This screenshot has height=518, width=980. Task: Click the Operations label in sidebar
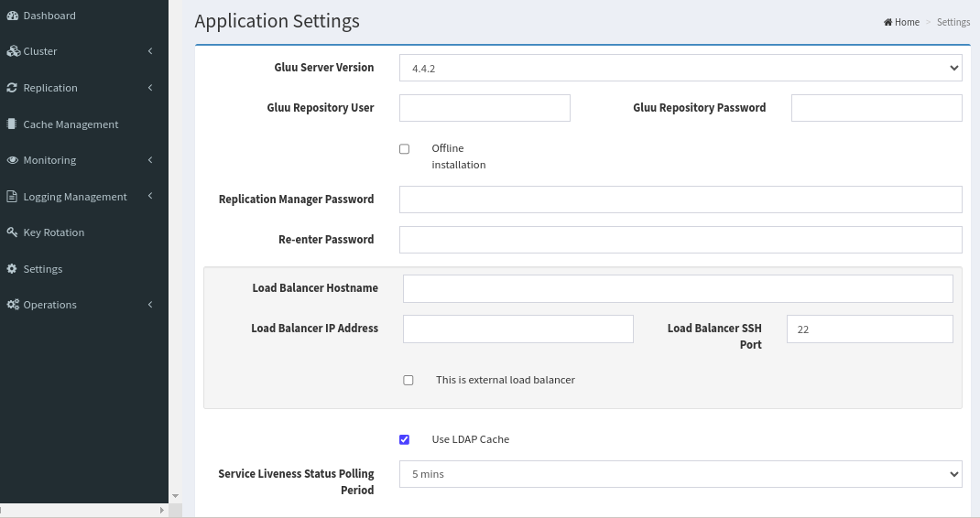50,304
